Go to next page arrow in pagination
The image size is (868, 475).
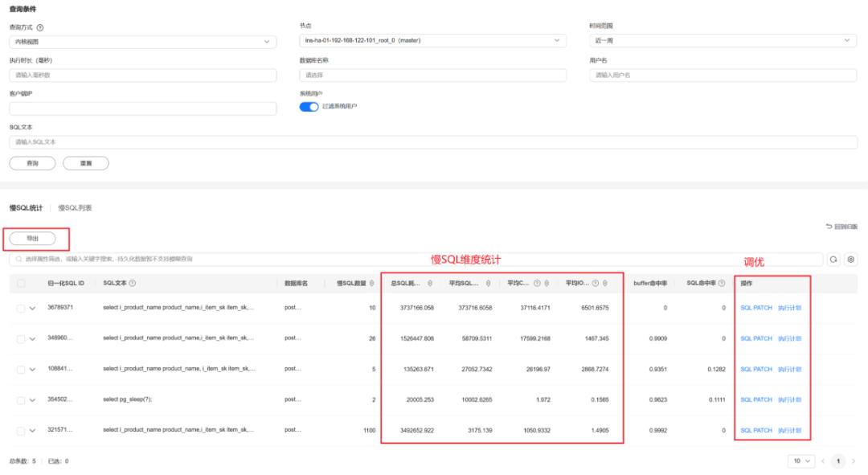(x=853, y=461)
